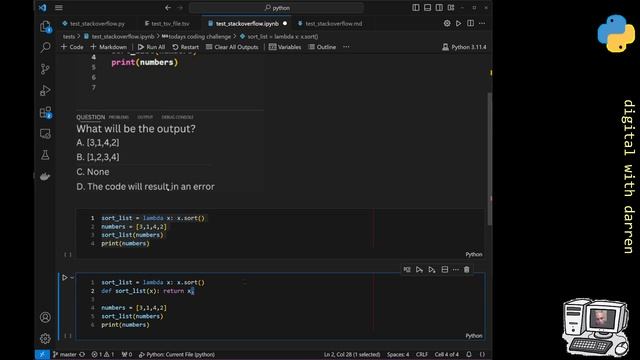Screen dimensions: 640x360
Task: Execute Above Cells from cell toolbar
Action: tap(419, 269)
